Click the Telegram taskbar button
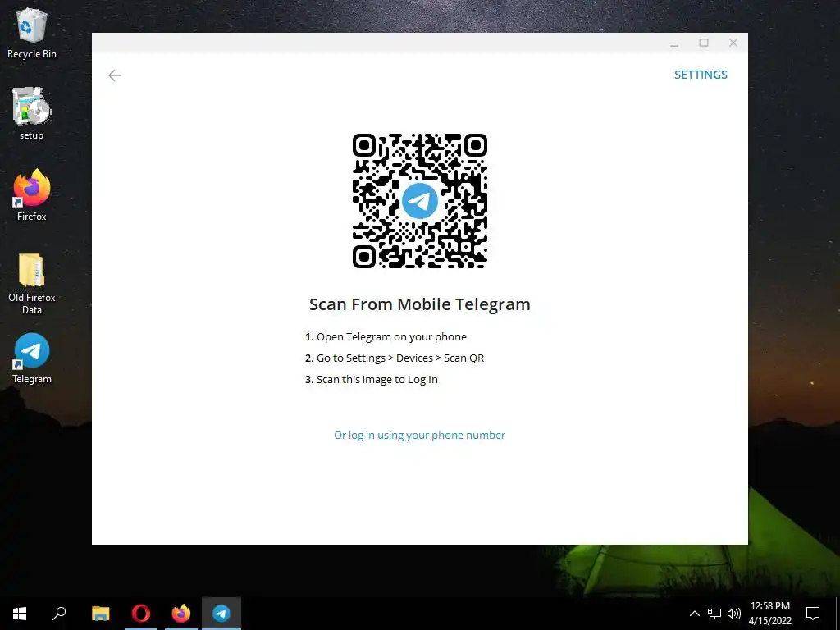 click(221, 614)
